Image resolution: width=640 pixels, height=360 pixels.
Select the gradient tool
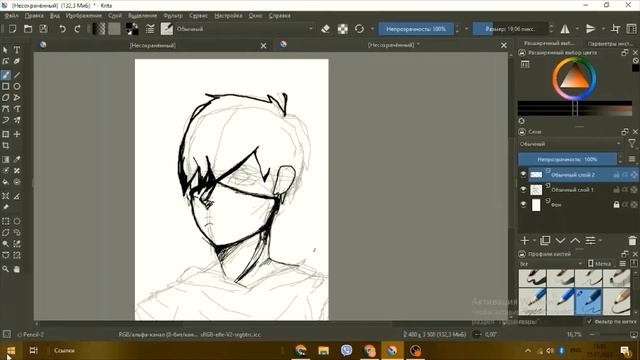5,159
